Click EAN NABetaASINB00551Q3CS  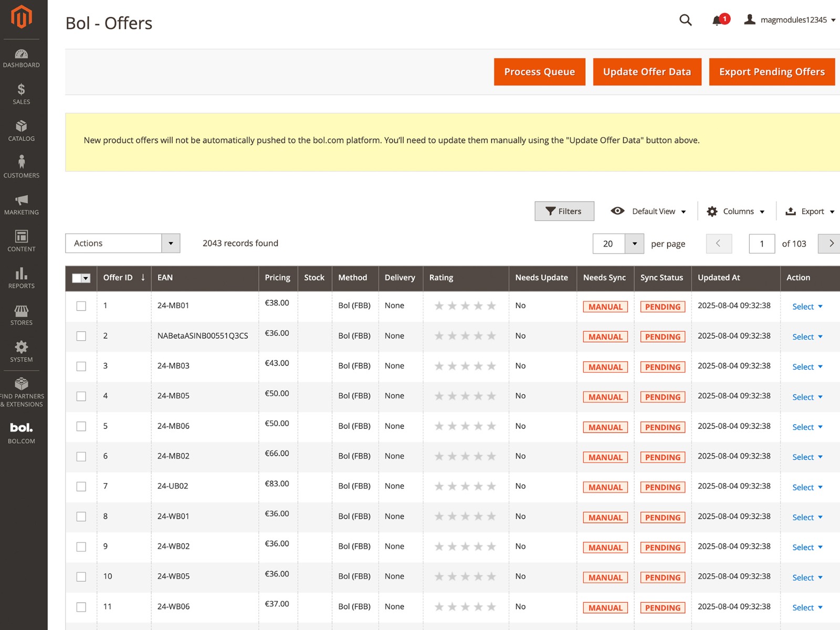[203, 336]
